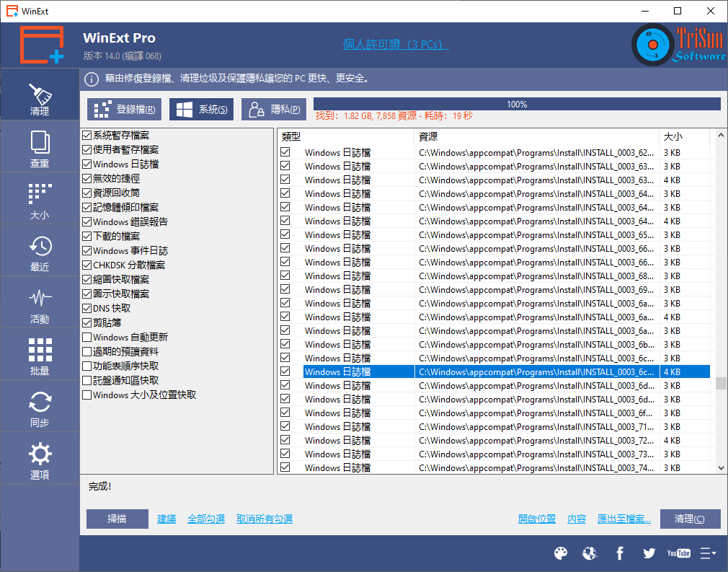Click the globe language icon
The image size is (728, 572).
click(x=590, y=553)
